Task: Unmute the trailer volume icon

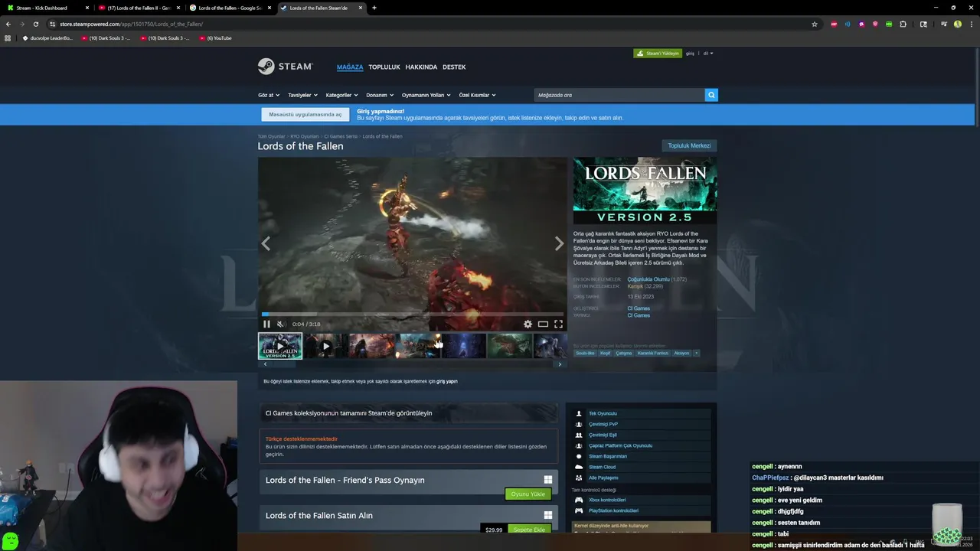Action: pyautogui.click(x=281, y=324)
